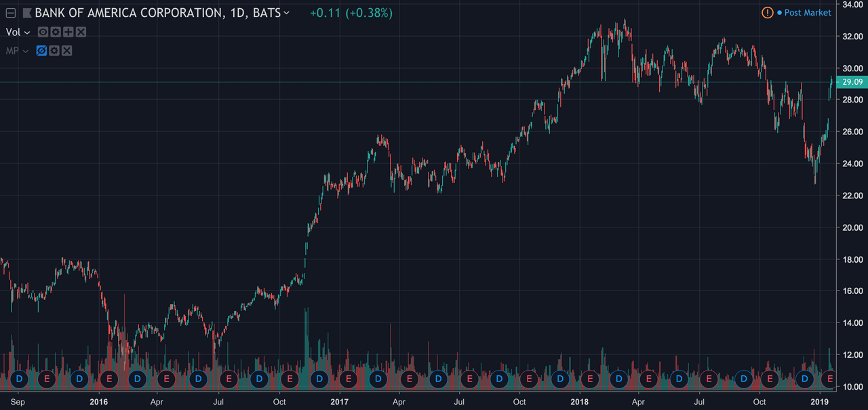Click the 30.00 price axis label
Screen dimensions: 868x410
point(852,68)
